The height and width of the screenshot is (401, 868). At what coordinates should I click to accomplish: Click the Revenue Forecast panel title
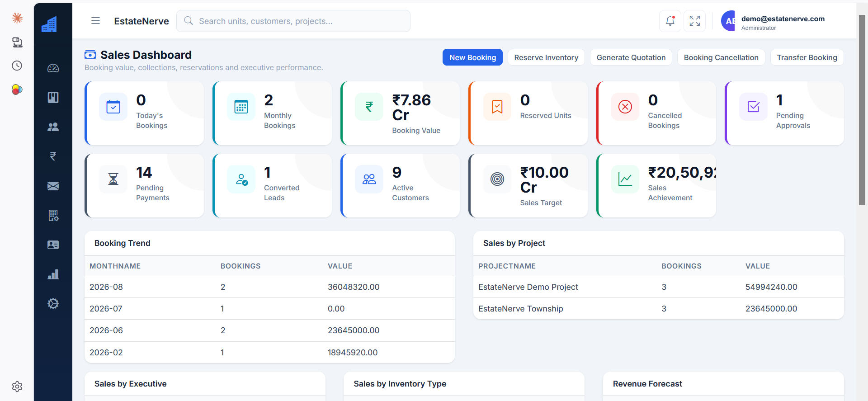pyautogui.click(x=647, y=384)
